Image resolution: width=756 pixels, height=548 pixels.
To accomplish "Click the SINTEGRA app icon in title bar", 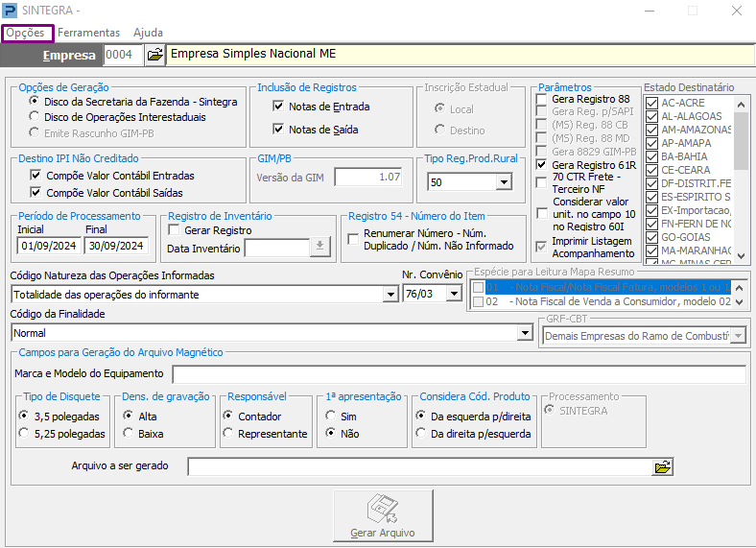I will tap(11, 11).
